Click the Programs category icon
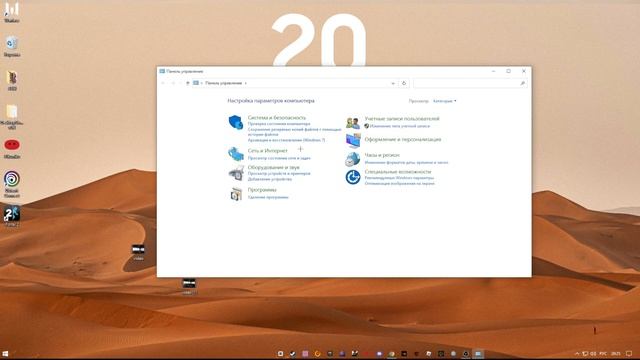This screenshot has height=360, width=640. [x=236, y=194]
